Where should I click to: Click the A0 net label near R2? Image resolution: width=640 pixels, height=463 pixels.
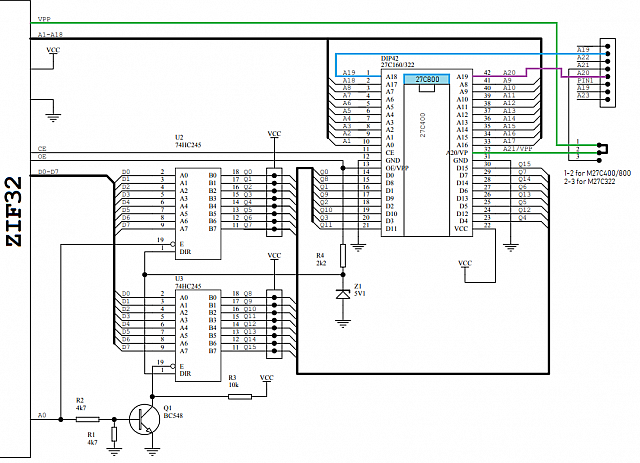pos(42,415)
